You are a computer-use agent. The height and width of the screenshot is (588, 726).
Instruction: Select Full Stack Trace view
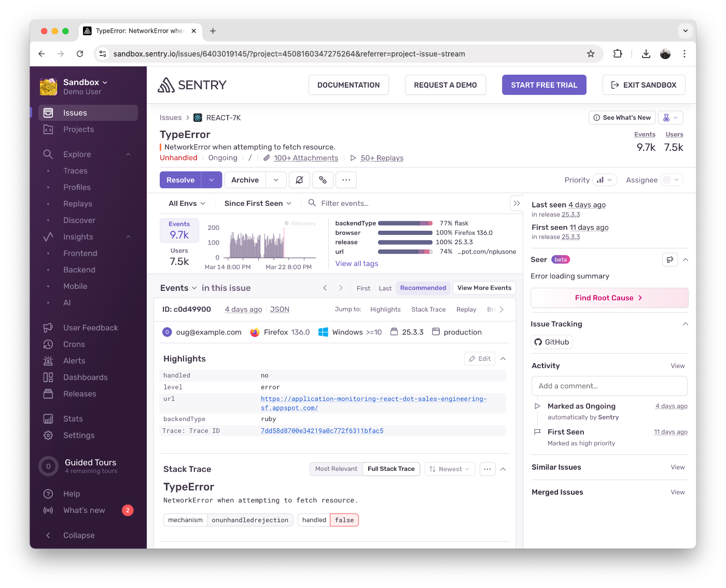pos(391,469)
